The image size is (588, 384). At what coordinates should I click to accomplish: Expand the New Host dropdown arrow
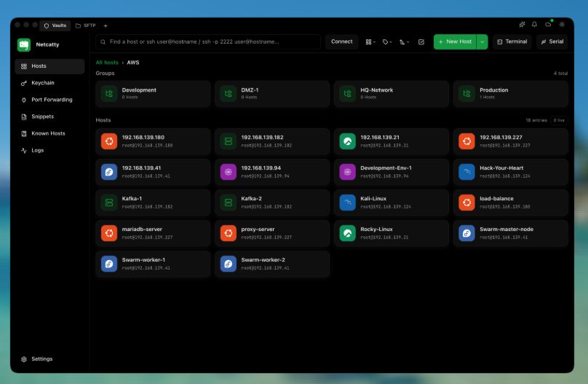(482, 42)
